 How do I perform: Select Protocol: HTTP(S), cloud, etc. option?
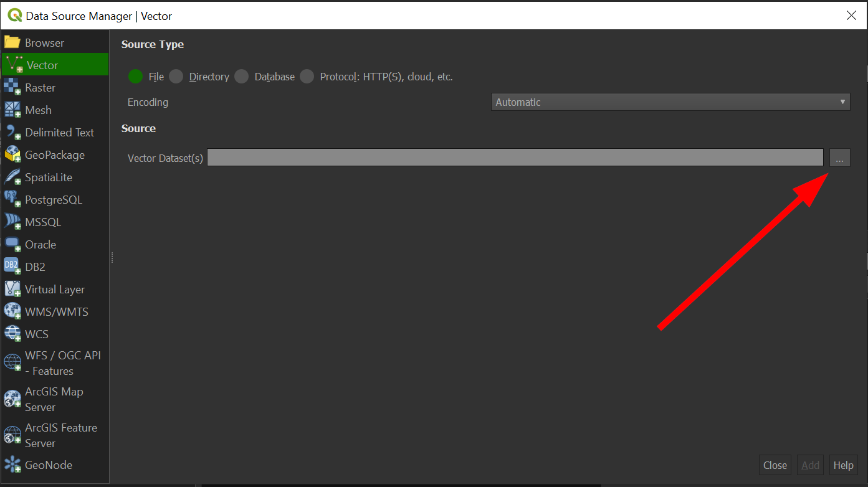click(x=307, y=77)
